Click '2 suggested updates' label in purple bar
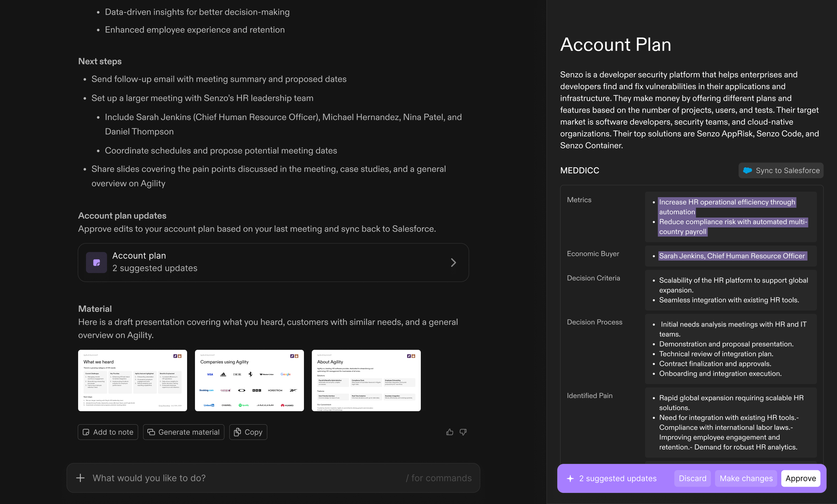The image size is (837, 504). 617,478
